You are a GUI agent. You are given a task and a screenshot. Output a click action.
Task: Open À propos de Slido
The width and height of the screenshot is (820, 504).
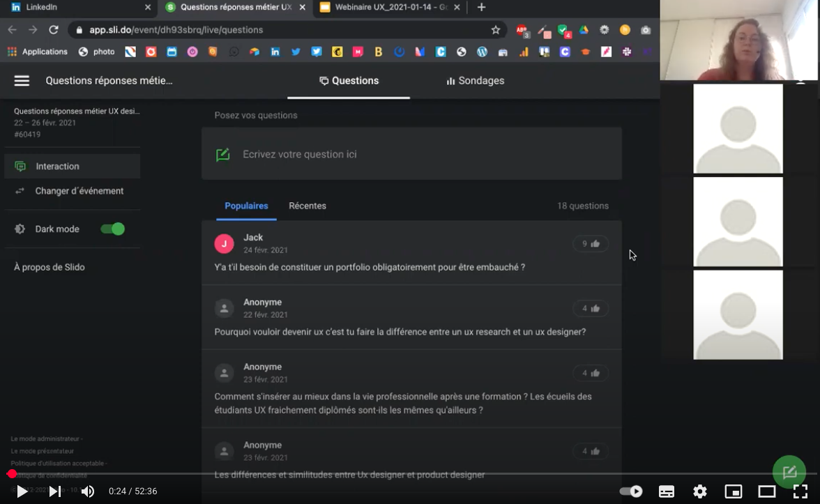49,267
